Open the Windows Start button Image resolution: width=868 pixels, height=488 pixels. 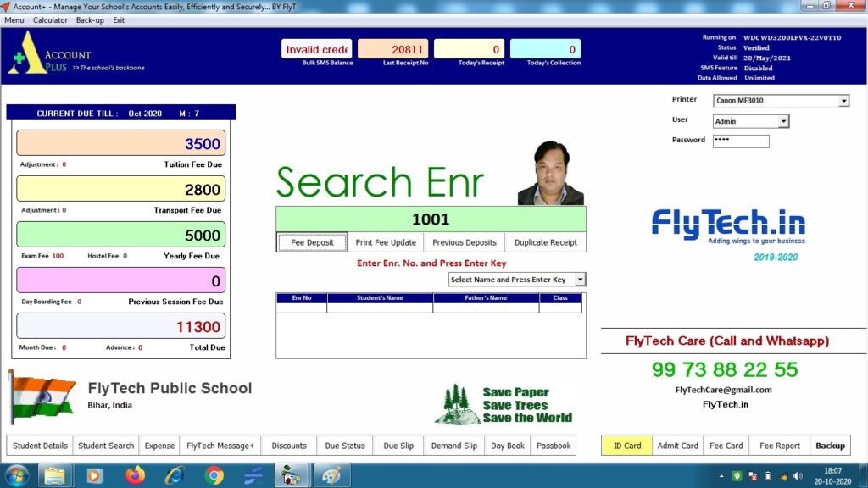17,476
